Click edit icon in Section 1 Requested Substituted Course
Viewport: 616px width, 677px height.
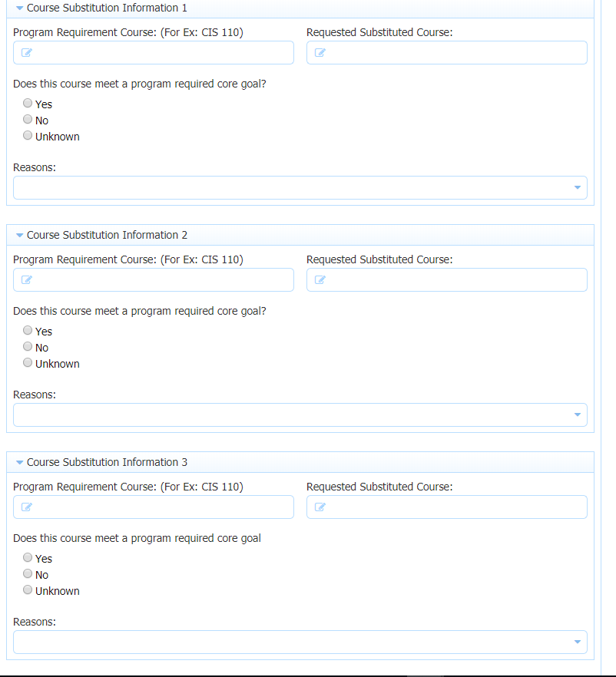click(320, 53)
